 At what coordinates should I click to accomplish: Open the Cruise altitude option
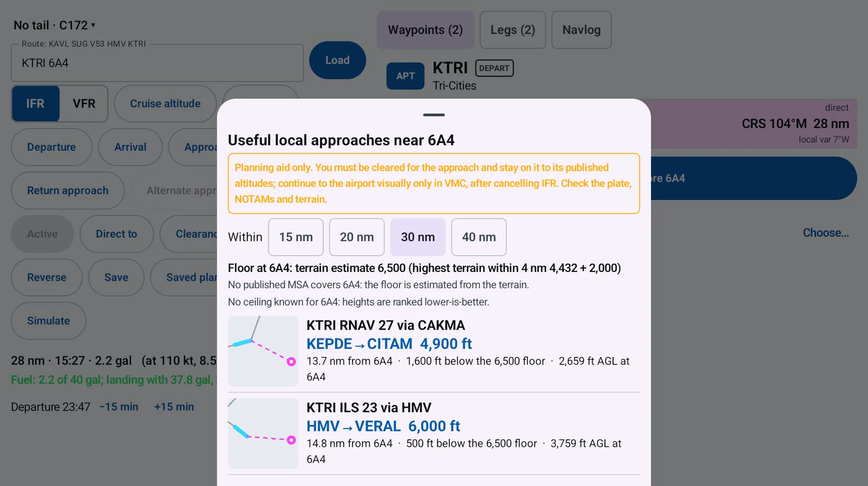tap(165, 104)
